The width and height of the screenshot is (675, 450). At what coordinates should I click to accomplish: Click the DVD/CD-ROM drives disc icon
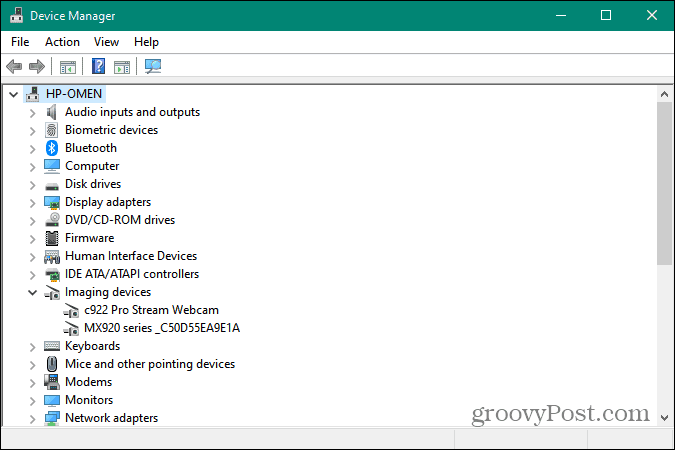pyautogui.click(x=52, y=220)
